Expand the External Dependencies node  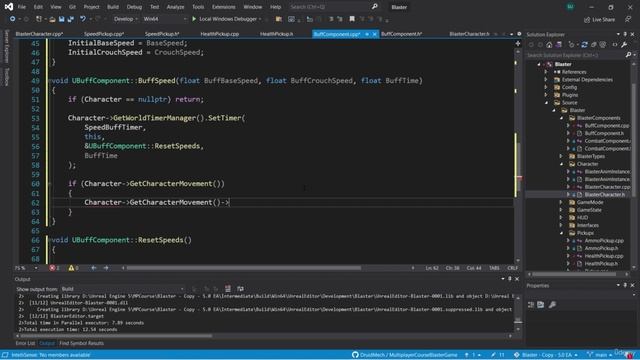tap(546, 80)
